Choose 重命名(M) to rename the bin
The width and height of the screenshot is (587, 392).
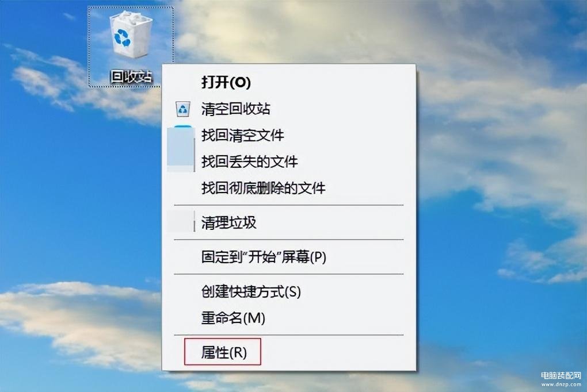233,318
